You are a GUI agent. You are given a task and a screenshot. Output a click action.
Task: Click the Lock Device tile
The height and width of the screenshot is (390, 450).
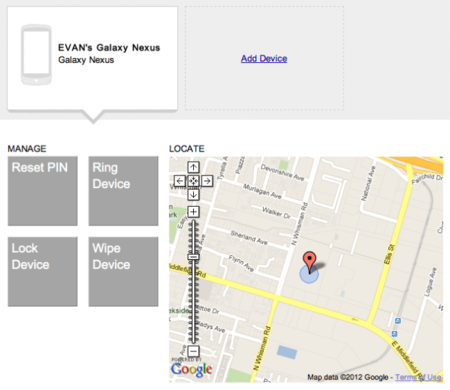click(43, 272)
